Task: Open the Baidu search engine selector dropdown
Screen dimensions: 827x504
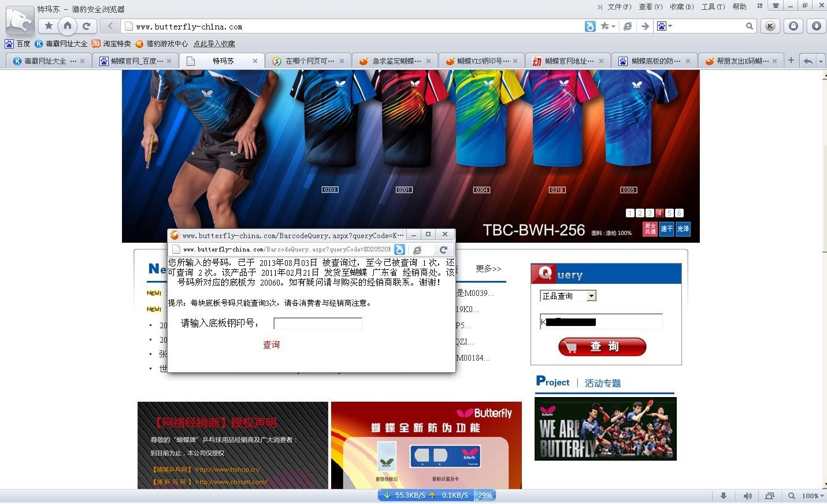Action: pyautogui.click(x=670, y=26)
